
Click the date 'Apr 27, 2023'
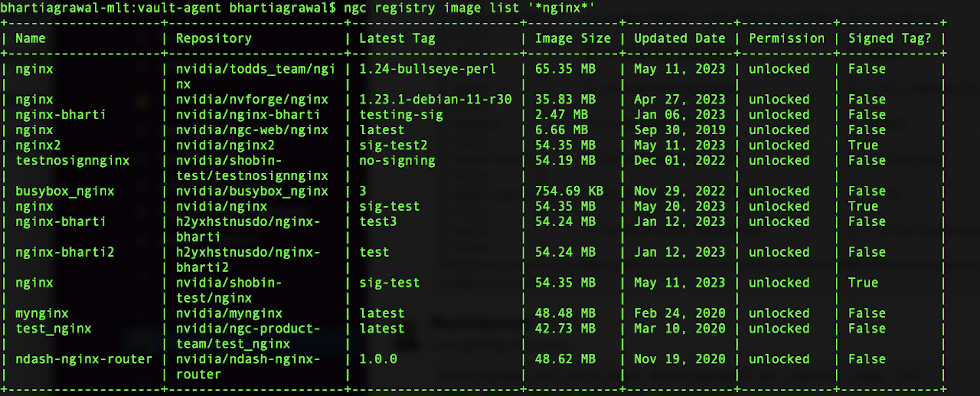(x=679, y=99)
